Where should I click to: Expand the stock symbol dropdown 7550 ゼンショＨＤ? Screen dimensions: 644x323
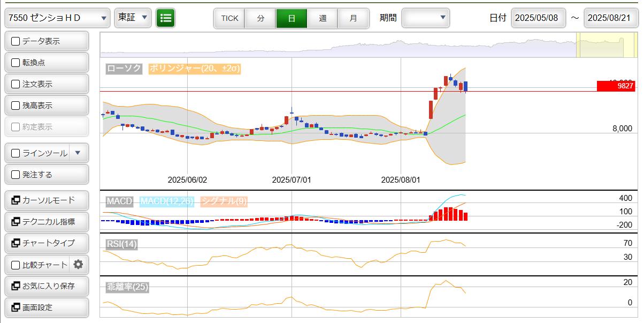57,18
